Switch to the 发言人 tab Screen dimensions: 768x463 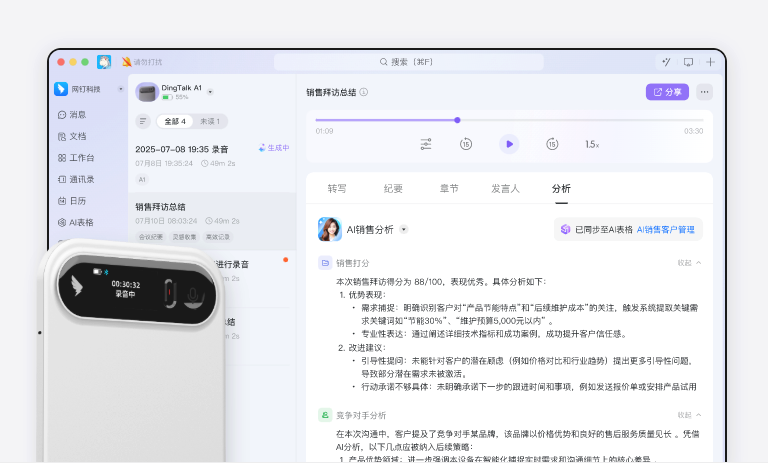click(x=505, y=188)
